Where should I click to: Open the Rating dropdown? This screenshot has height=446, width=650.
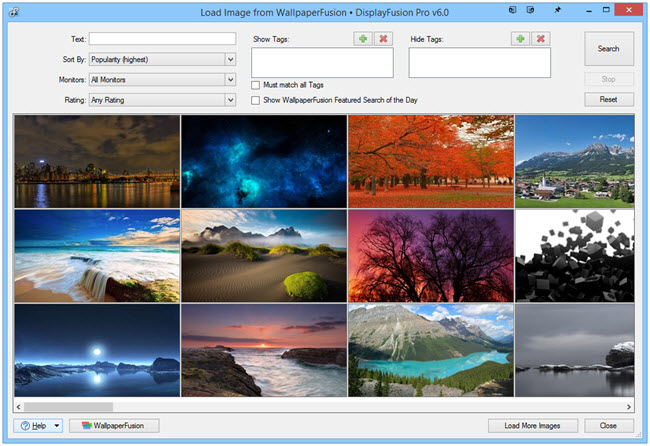point(230,100)
